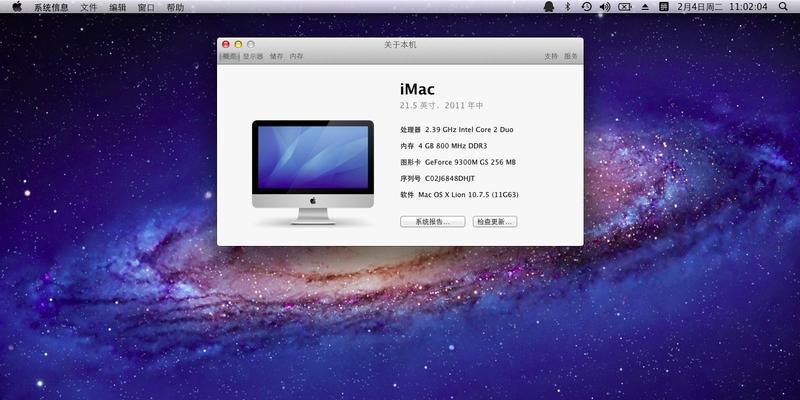
Task: Open the 窗口 menu
Action: tap(146, 7)
